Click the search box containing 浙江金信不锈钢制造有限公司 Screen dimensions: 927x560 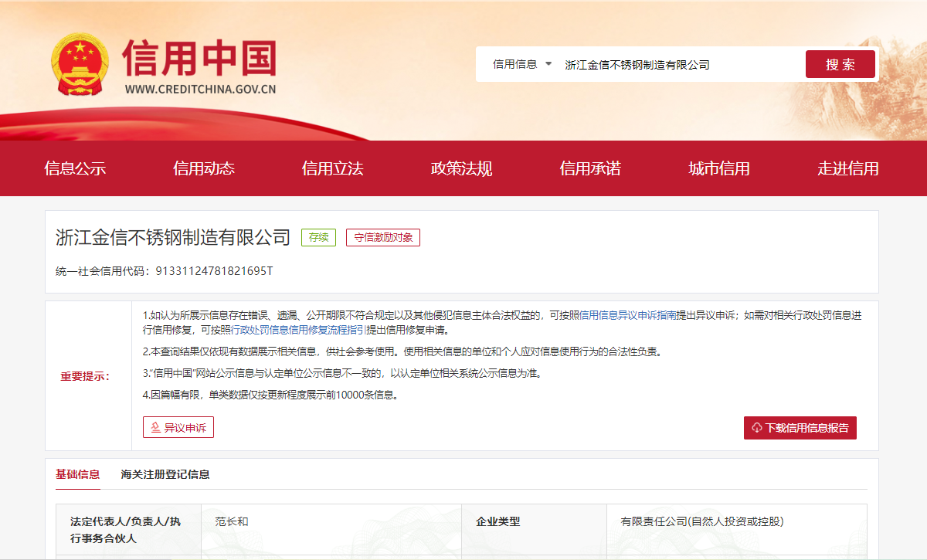[x=680, y=64]
